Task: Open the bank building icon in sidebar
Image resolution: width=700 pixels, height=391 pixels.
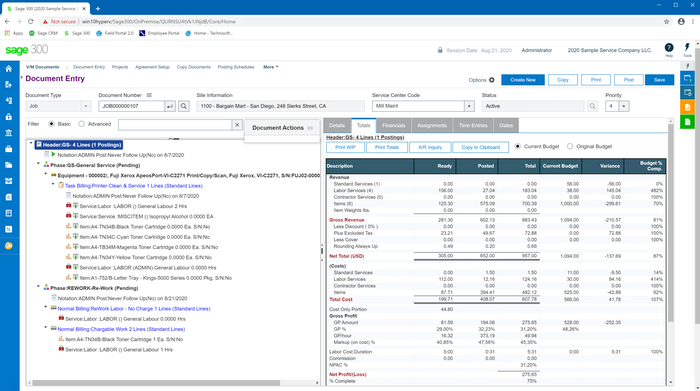Action: tap(8, 133)
